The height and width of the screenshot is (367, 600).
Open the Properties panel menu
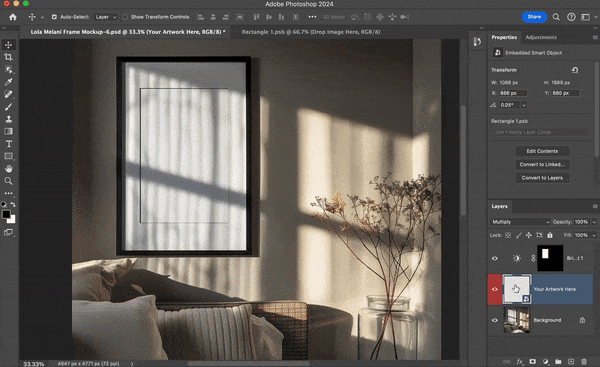[x=595, y=37]
